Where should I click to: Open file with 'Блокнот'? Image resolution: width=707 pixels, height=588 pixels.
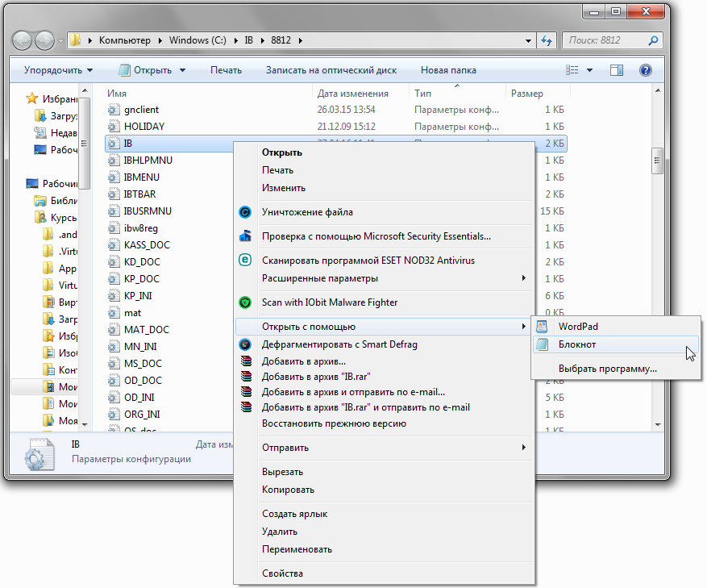pyautogui.click(x=577, y=344)
